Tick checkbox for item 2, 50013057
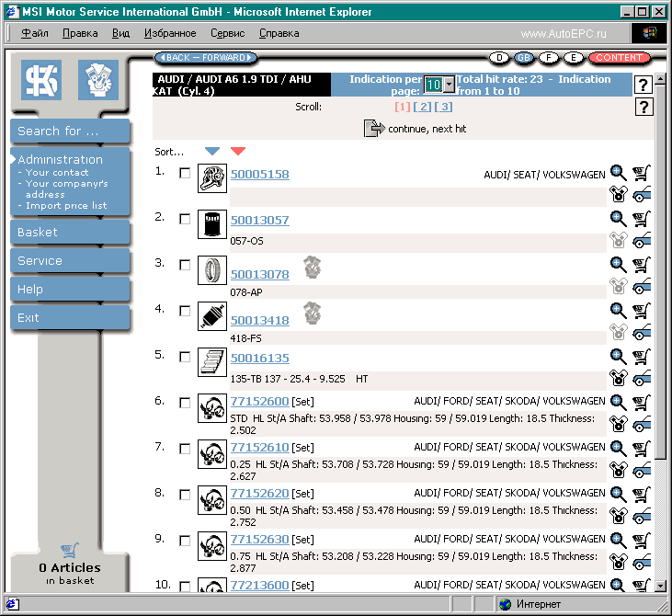This screenshot has height=616, width=672. pyautogui.click(x=185, y=219)
